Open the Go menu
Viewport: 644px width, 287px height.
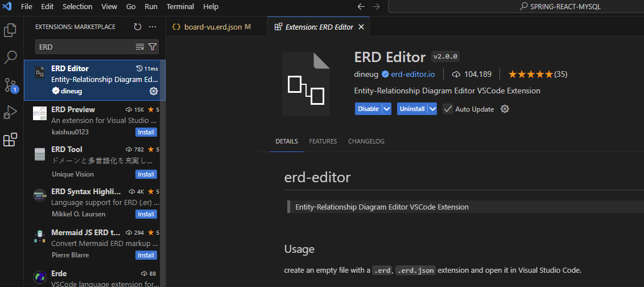[131, 7]
